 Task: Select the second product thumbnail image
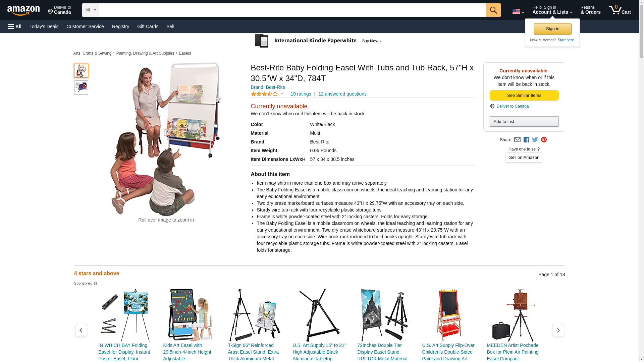click(x=81, y=87)
